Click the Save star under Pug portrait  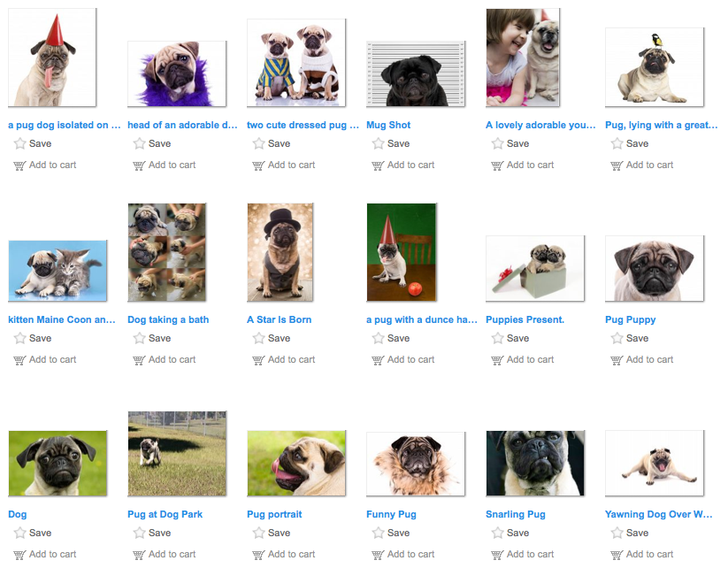tap(258, 533)
